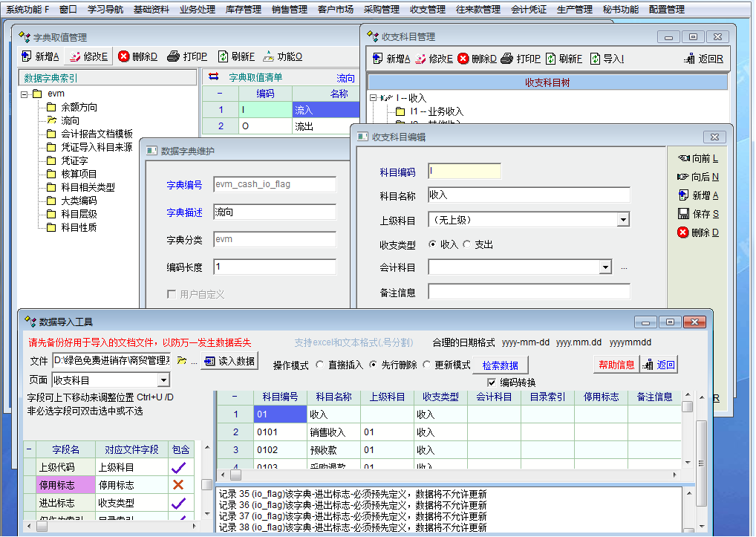Click the 检索数据 button
This screenshot has width=756, height=537.
(x=500, y=365)
